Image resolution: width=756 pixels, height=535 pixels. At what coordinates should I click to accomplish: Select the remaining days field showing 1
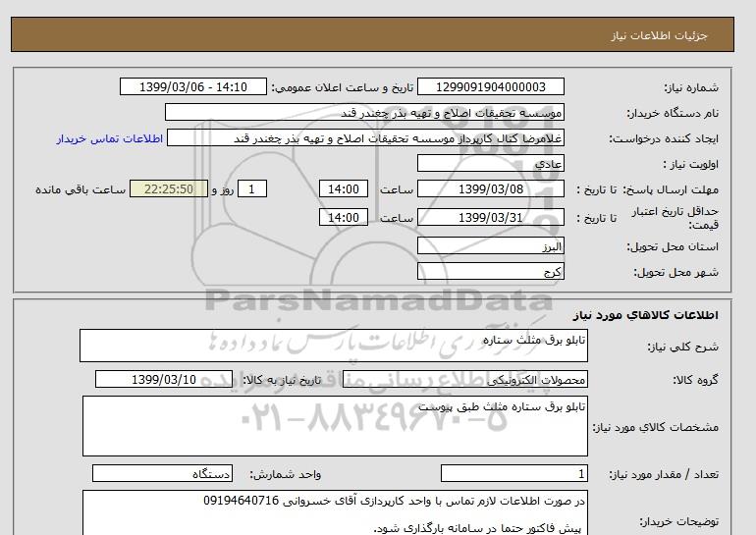pos(252,188)
